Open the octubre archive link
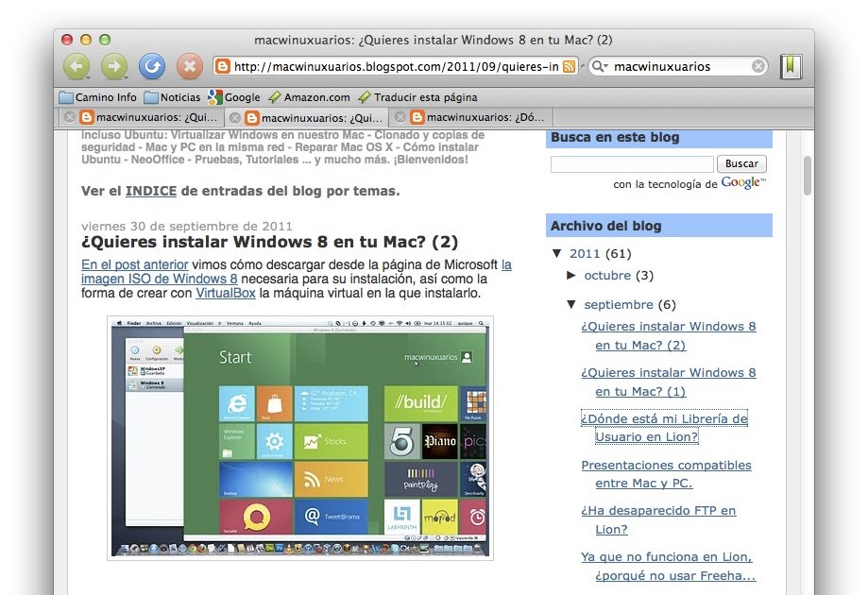 (x=607, y=275)
